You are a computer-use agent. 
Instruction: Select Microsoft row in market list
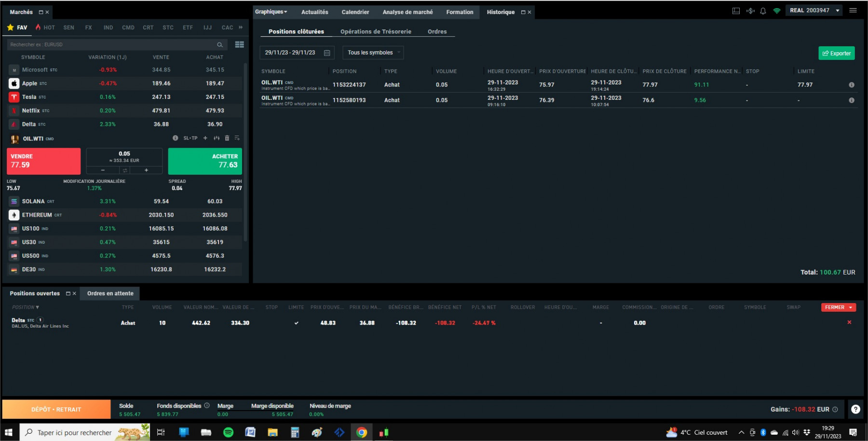[125, 70]
